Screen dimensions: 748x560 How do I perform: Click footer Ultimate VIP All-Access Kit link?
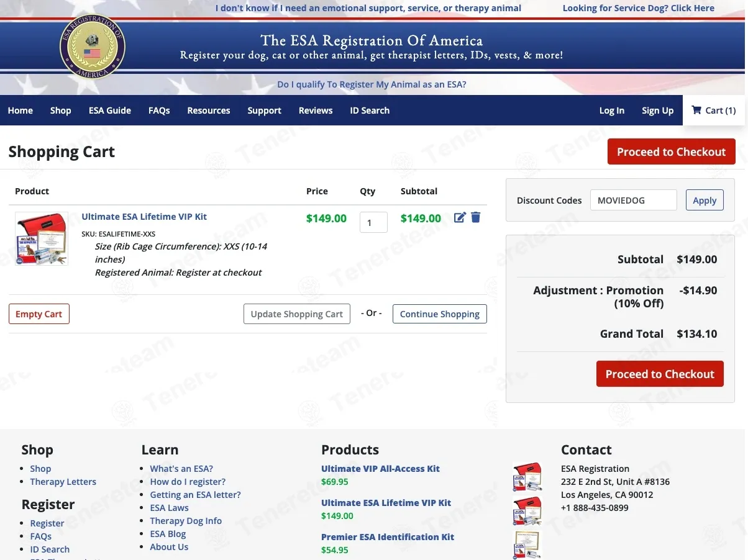pos(380,469)
